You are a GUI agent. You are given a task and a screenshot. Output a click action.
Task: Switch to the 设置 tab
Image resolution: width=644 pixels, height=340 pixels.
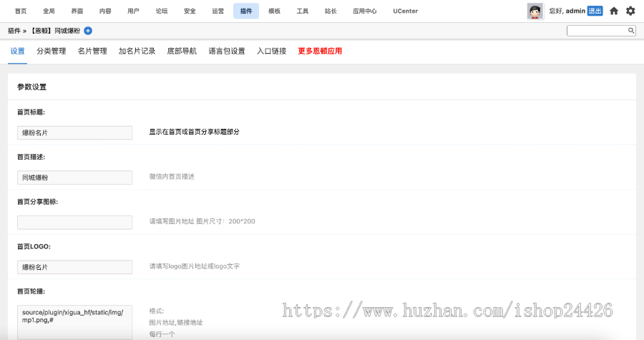pyautogui.click(x=17, y=51)
